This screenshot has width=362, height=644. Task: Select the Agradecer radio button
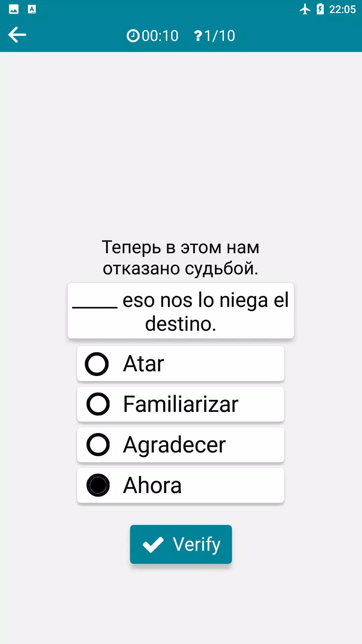pos(98,445)
